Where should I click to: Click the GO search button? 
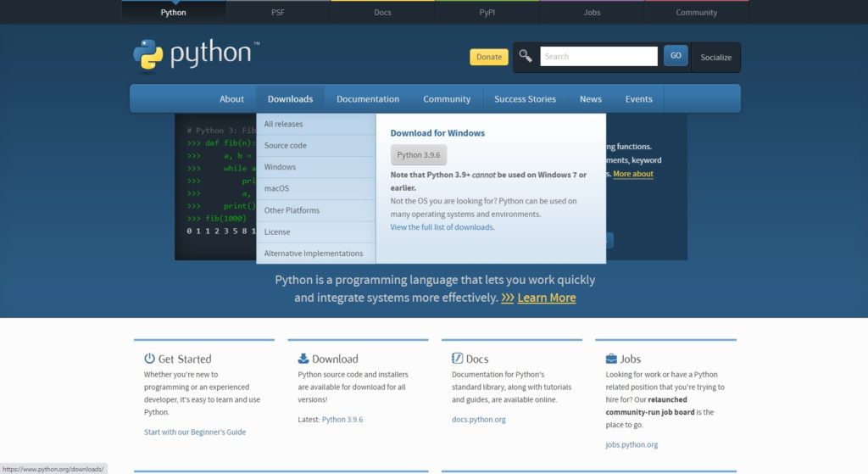(x=676, y=55)
